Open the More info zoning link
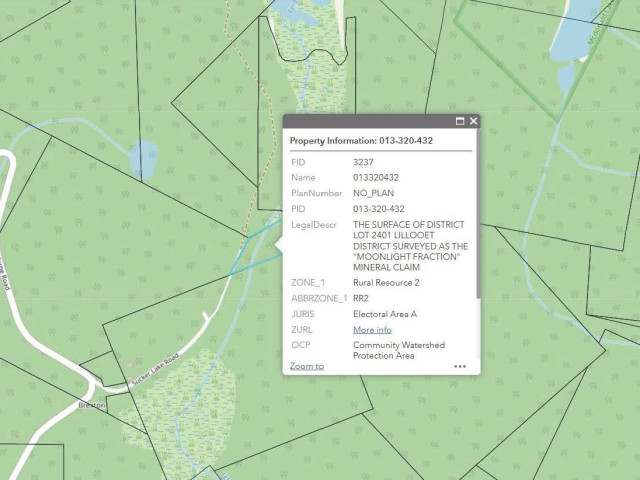Screen dimensions: 640x480 coord(372,329)
